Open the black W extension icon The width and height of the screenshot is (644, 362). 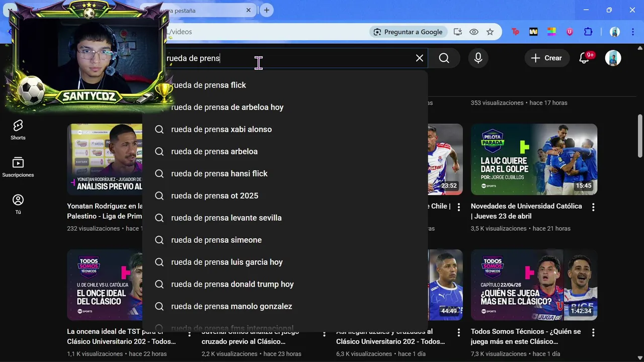[533, 32]
